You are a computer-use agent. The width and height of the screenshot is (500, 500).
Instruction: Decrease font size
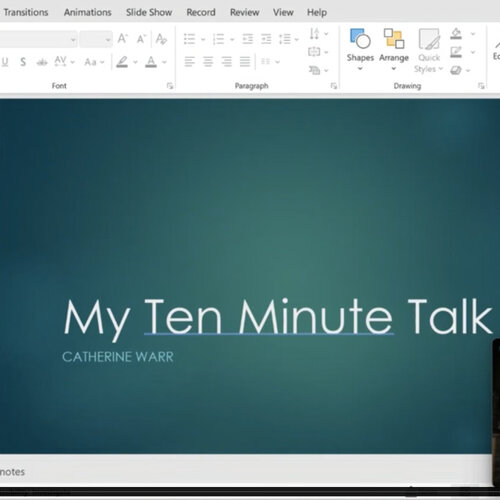[141, 39]
